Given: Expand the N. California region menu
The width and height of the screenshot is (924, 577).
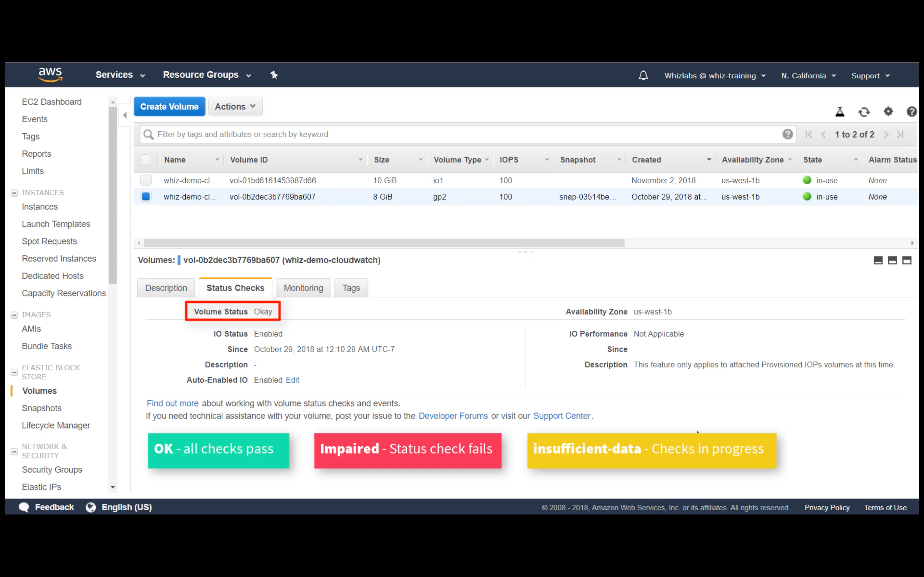Looking at the screenshot, I should tap(808, 75).
